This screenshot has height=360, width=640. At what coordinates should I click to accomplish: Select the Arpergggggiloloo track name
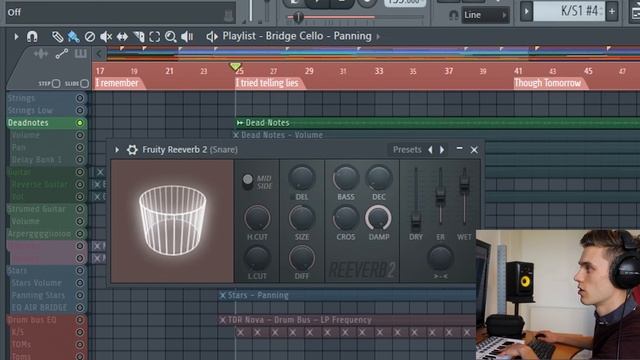(x=39, y=233)
